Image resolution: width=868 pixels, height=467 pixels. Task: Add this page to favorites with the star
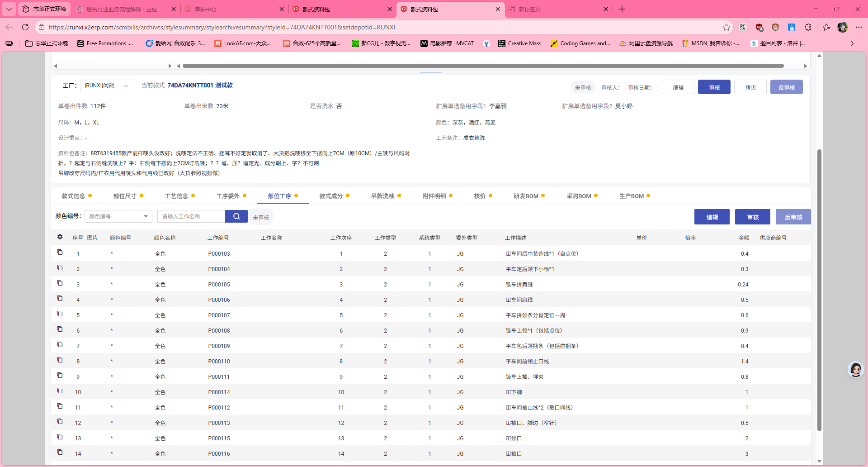click(726, 27)
